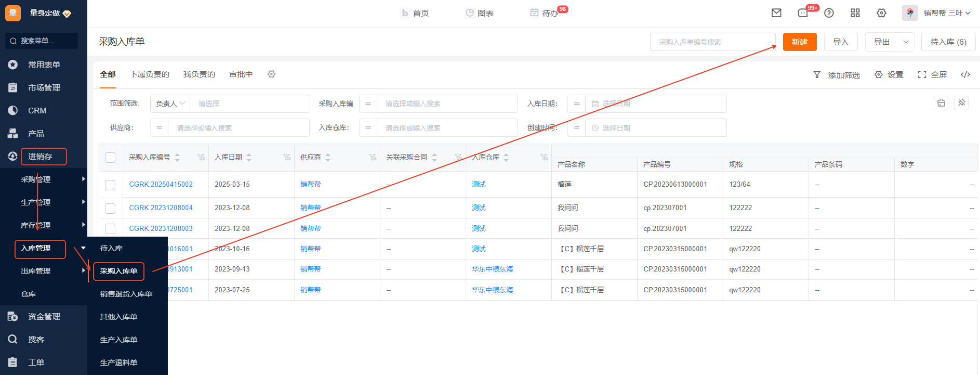Viewport: 980px width, 375px height.
Task: Check the row CGRK.20231208004 checkbox
Action: [110, 208]
